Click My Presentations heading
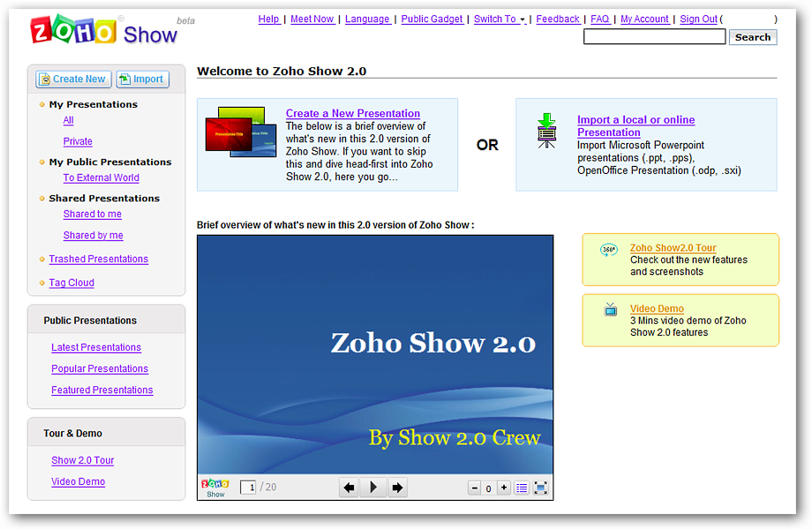Image resolution: width=812 pixels, height=530 pixels. [x=94, y=104]
